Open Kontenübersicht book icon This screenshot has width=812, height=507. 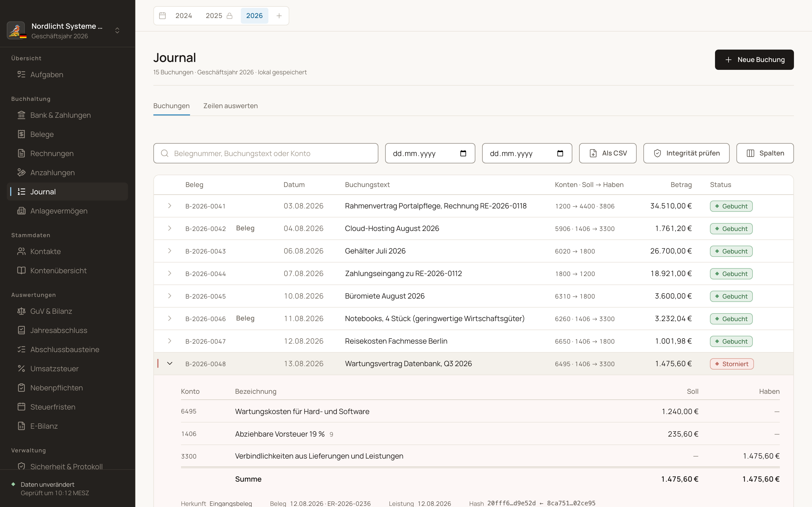click(21, 271)
